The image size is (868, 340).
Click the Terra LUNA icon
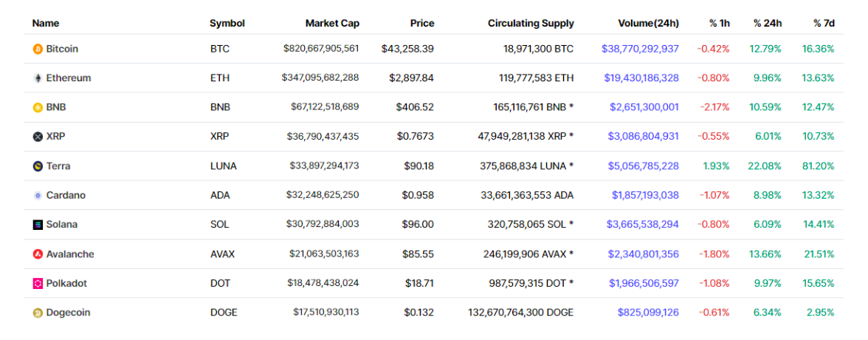tap(38, 166)
